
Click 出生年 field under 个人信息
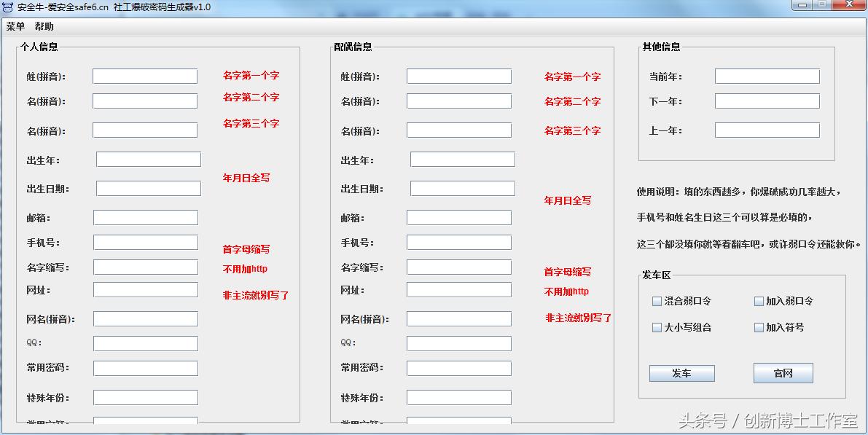pos(148,159)
